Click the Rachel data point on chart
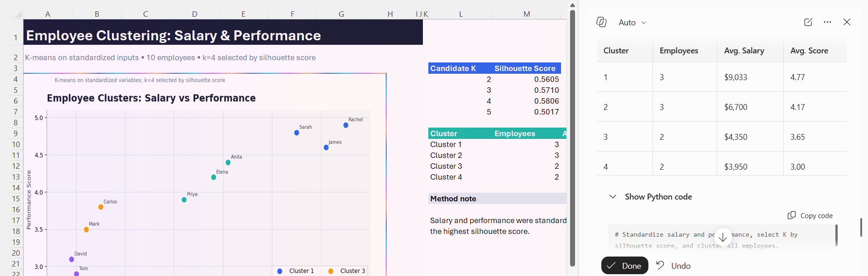The height and width of the screenshot is (276, 868). [x=345, y=125]
